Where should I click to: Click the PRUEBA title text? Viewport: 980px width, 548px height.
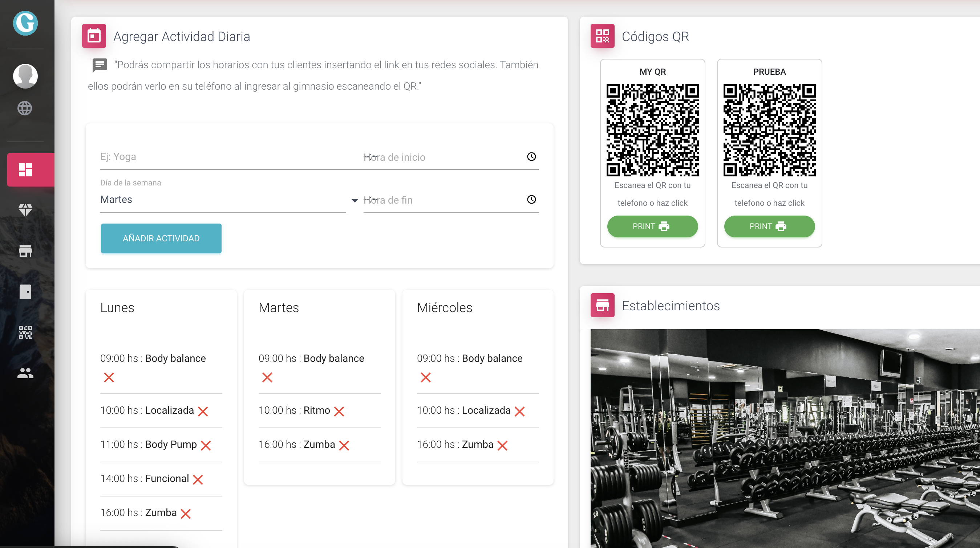coord(769,72)
